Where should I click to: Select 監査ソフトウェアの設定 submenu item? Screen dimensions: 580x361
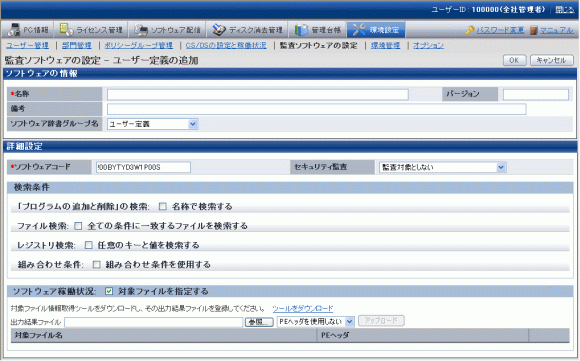(318, 45)
